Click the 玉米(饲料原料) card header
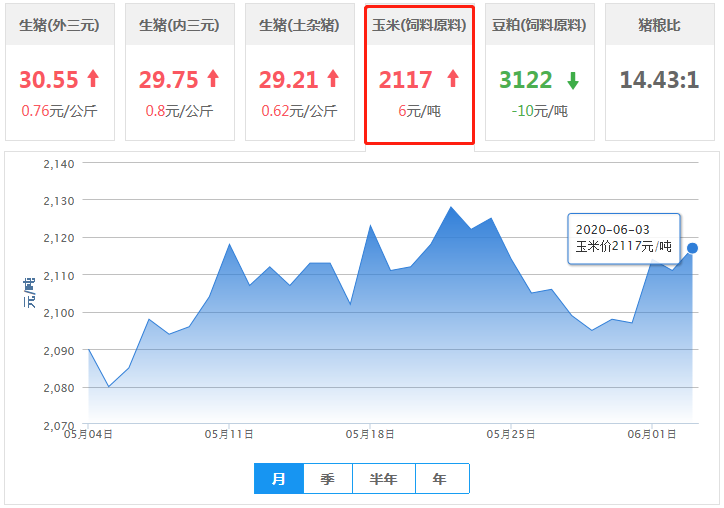Screen dimensions: 724x508 pyautogui.click(x=419, y=25)
